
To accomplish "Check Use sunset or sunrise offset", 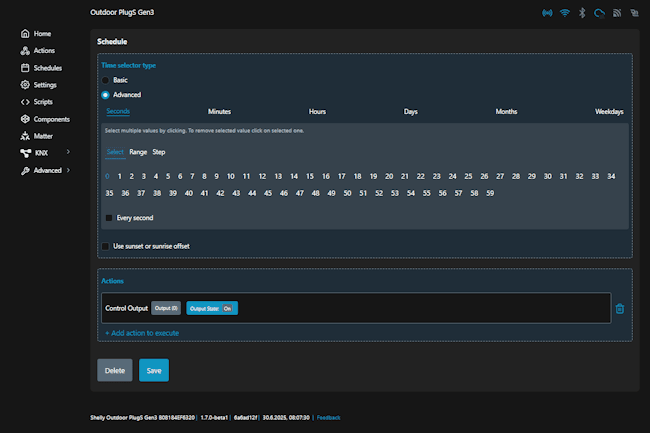I will 106,246.
